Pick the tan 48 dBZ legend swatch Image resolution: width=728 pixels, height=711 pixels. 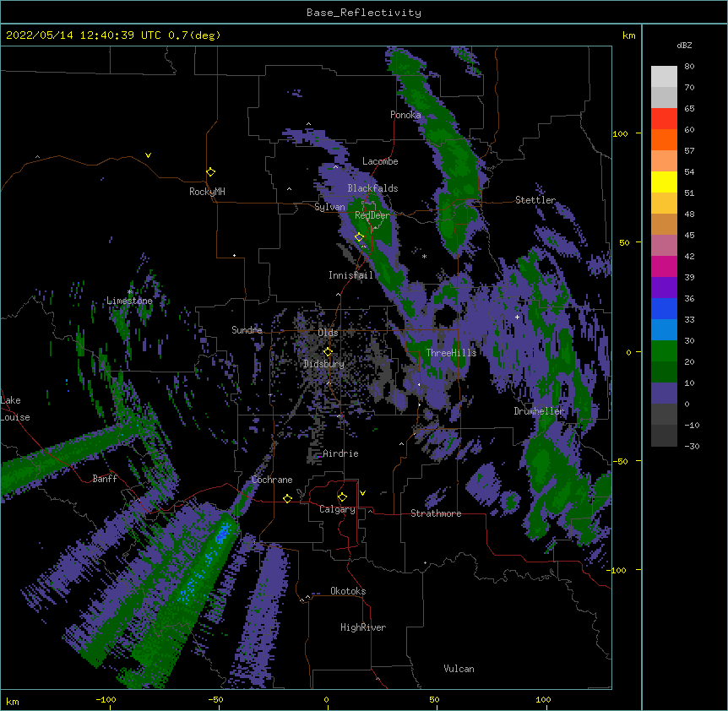pos(664,224)
